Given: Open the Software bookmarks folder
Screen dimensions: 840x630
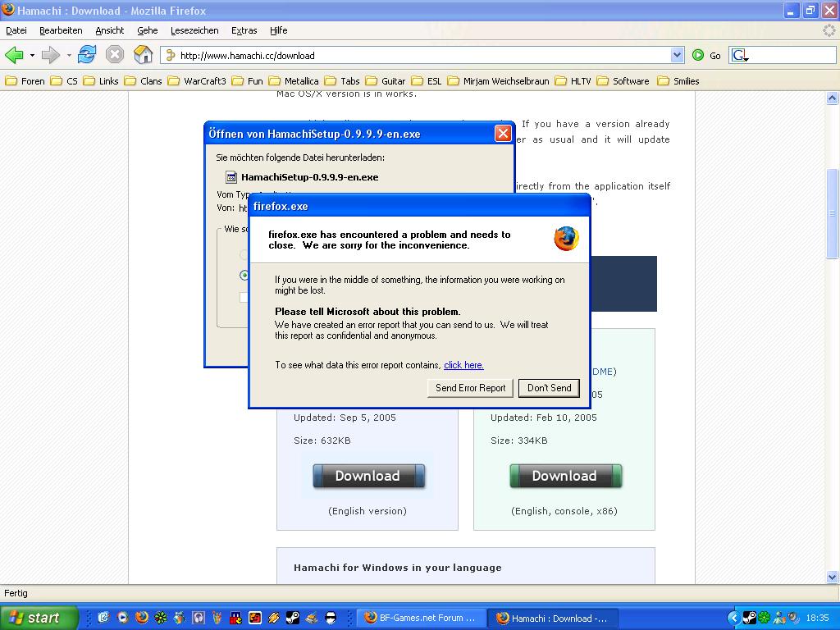Looking at the screenshot, I should [623, 81].
